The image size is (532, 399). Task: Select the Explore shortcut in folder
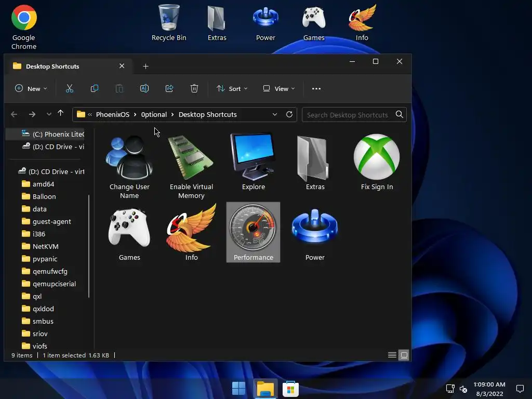tap(253, 162)
